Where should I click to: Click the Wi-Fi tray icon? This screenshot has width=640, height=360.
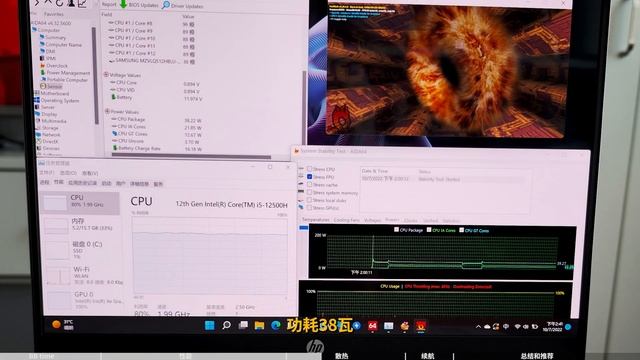coord(518,327)
